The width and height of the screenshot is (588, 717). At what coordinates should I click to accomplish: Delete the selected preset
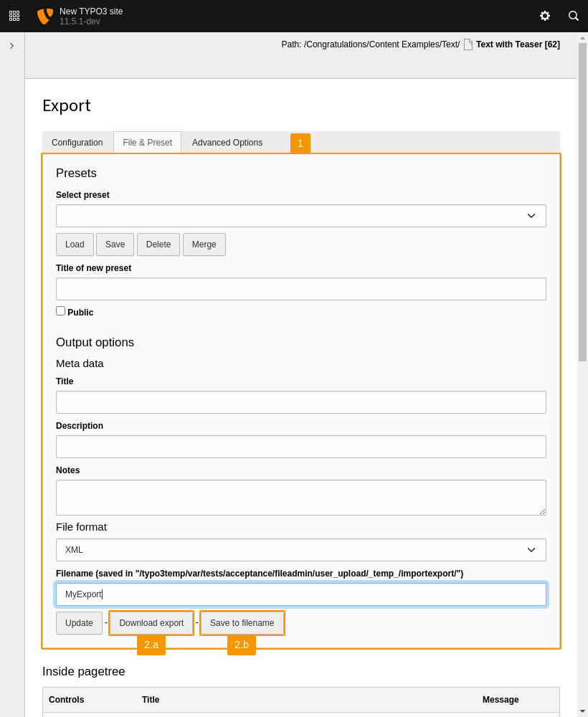pyautogui.click(x=158, y=244)
